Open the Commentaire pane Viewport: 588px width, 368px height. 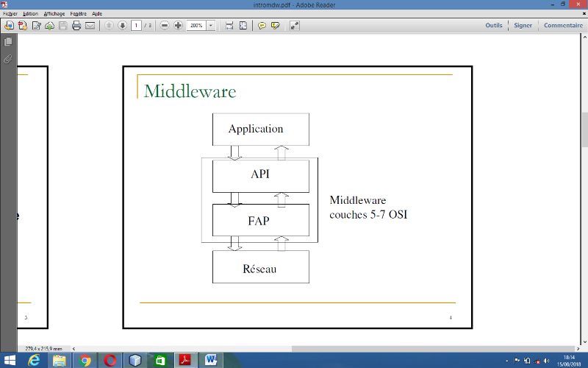pyautogui.click(x=563, y=26)
